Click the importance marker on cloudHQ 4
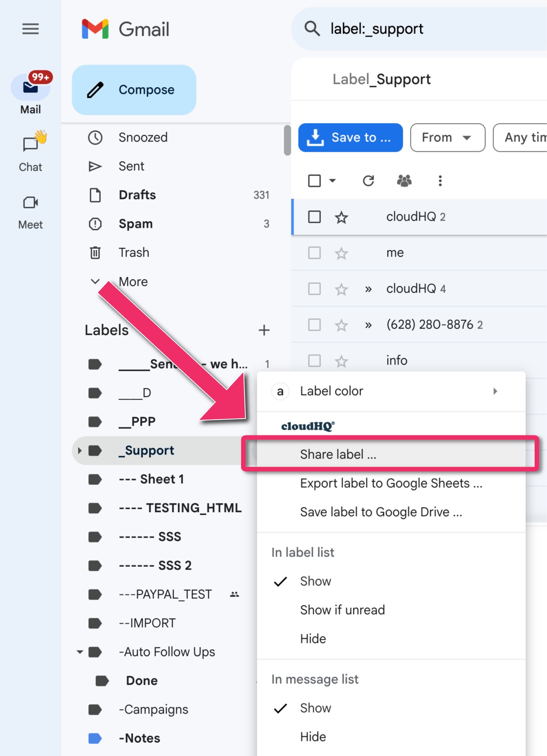This screenshot has height=756, width=547. click(368, 289)
